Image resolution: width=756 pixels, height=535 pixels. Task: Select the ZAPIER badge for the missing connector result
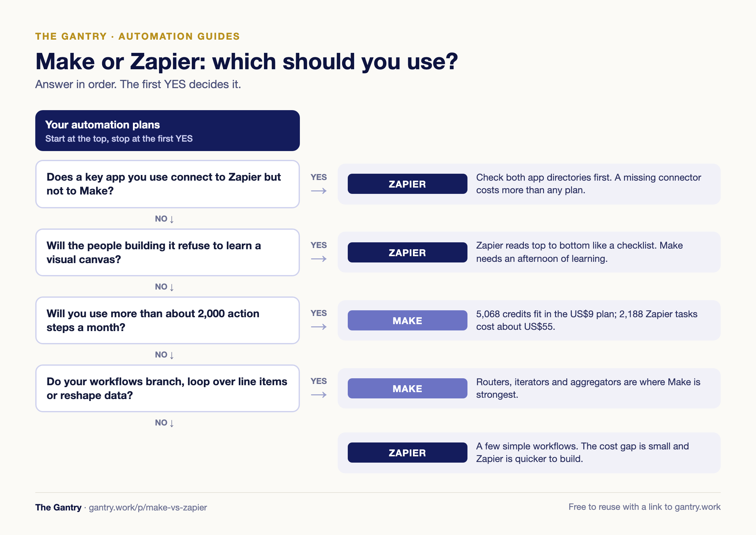[x=407, y=184]
